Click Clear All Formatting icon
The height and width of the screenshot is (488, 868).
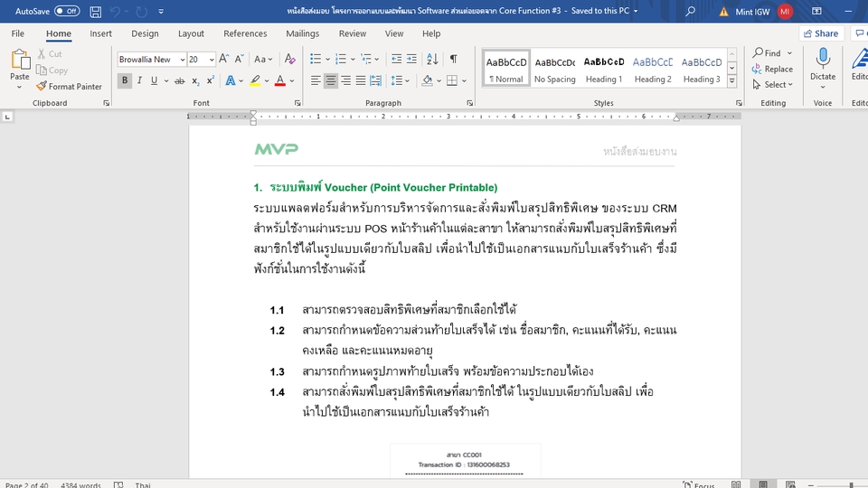(x=289, y=59)
